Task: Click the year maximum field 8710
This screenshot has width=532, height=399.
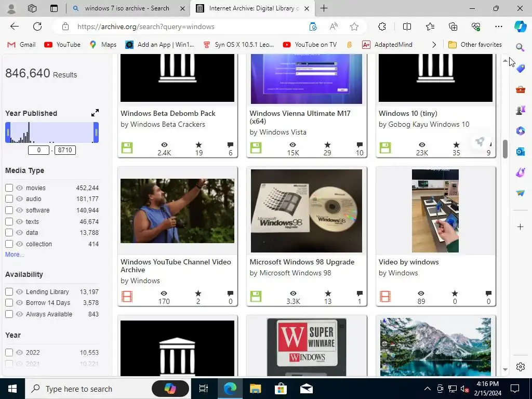Action: 65,150
